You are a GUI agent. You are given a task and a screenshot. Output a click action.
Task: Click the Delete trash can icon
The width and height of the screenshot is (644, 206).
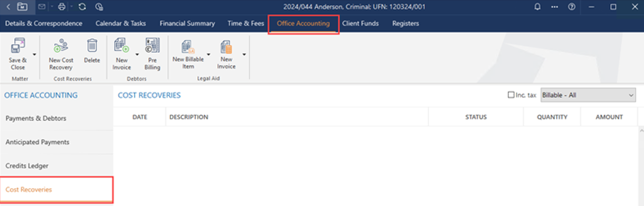(x=92, y=46)
